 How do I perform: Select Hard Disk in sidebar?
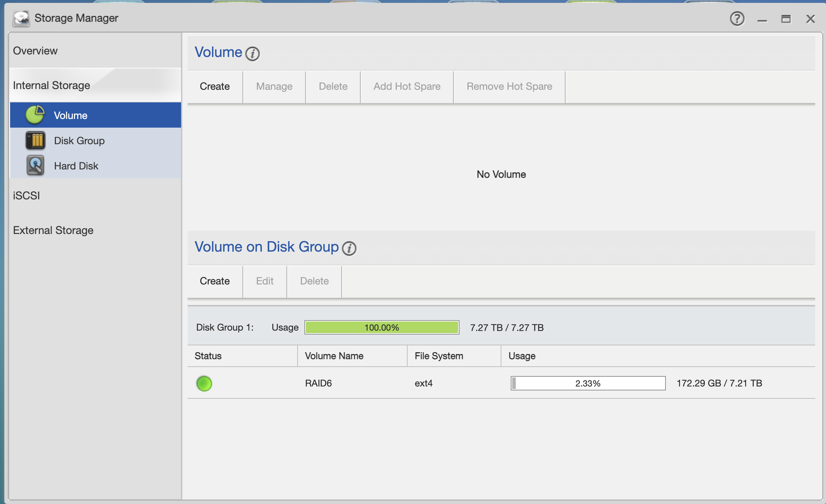coord(76,166)
